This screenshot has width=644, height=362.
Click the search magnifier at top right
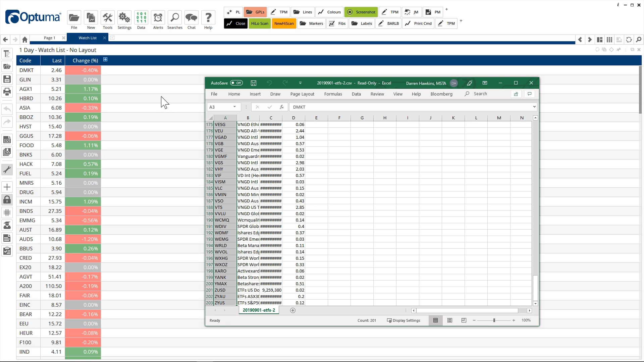click(639, 40)
